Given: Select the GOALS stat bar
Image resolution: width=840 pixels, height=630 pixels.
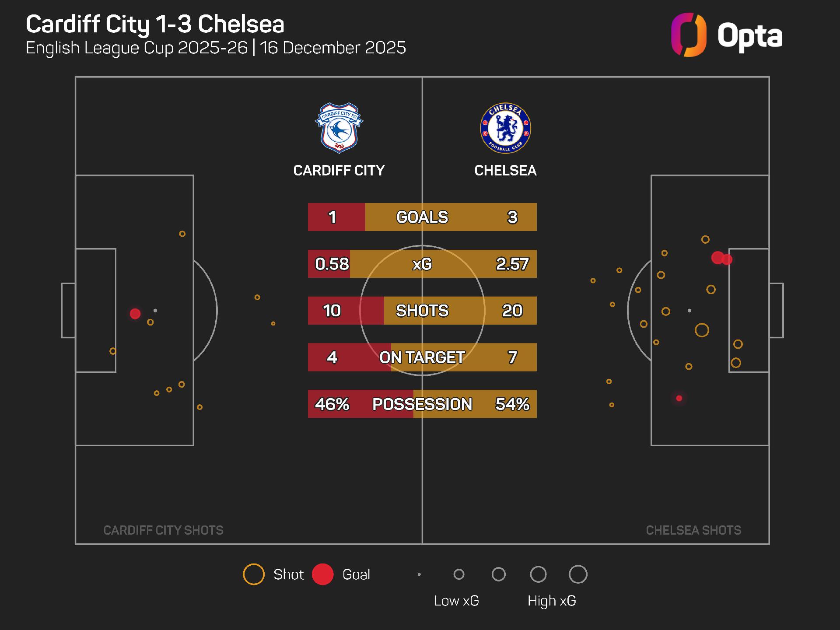Looking at the screenshot, I should 422,217.
